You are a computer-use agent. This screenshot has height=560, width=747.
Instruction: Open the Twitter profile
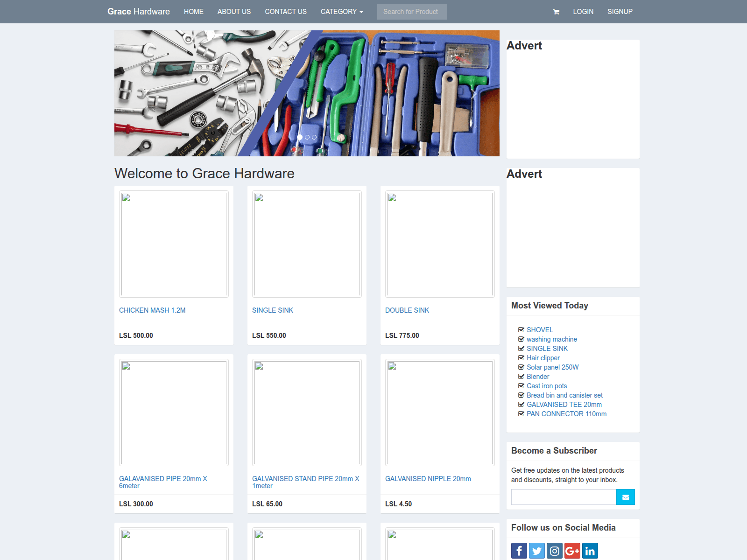click(536, 551)
